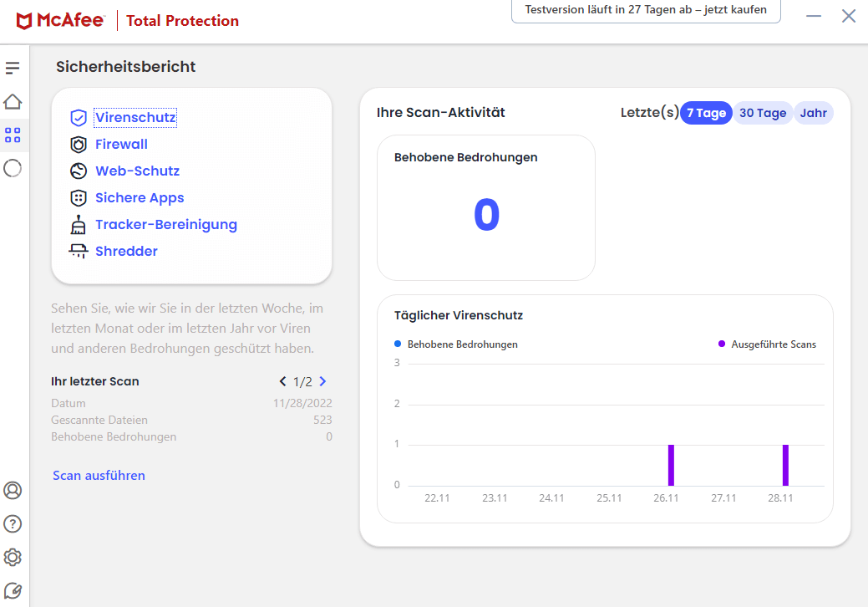Show the next scan with right chevron
868x607 pixels.
tap(322, 381)
